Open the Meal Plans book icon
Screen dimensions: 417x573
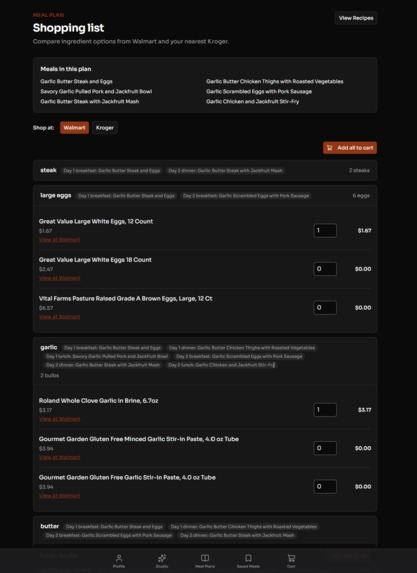(205, 561)
